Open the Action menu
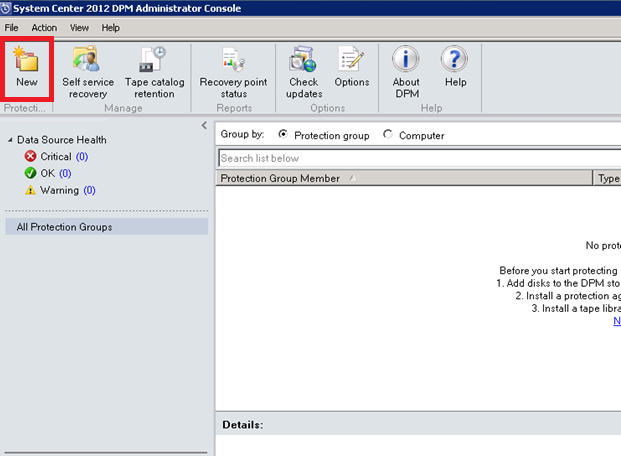This screenshot has width=621, height=456. (44, 28)
